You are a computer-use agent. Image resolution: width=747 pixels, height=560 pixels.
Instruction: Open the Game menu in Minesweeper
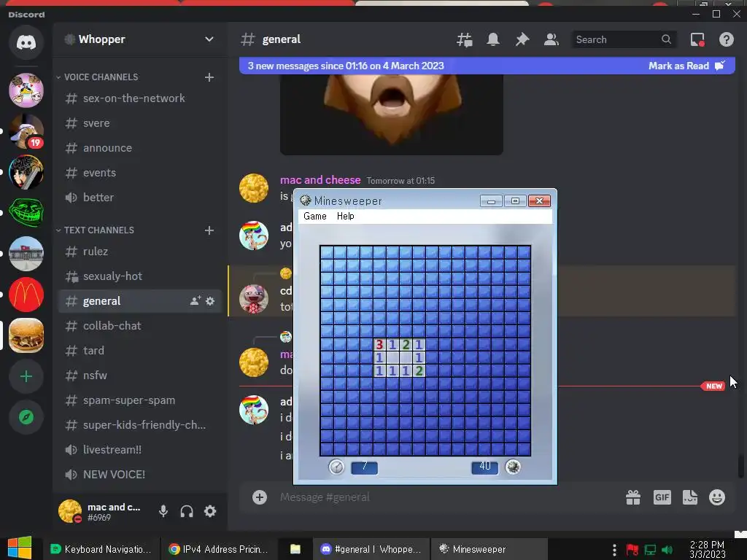click(315, 216)
